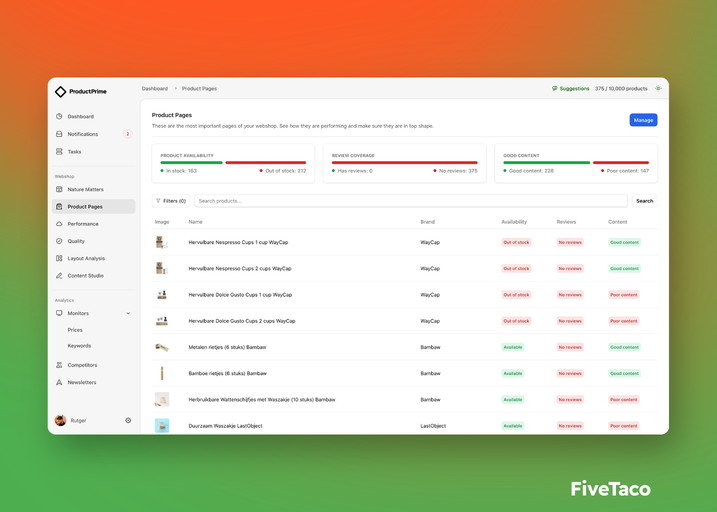The width and height of the screenshot is (717, 512).
Task: Click the notifications badge showing 2
Action: coord(128,134)
